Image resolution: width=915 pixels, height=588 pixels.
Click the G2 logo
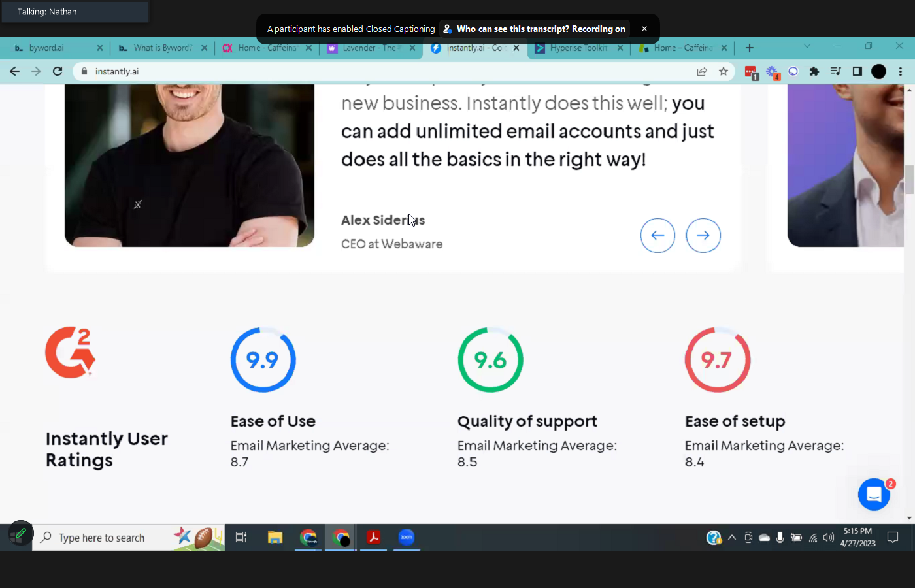71,353
